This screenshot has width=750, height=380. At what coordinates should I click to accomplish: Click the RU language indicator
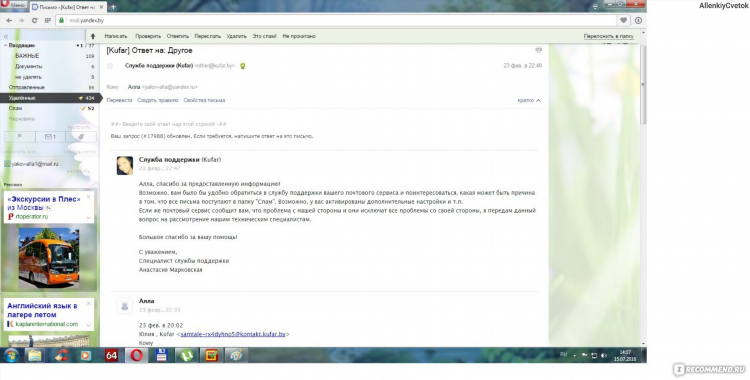pos(563,355)
